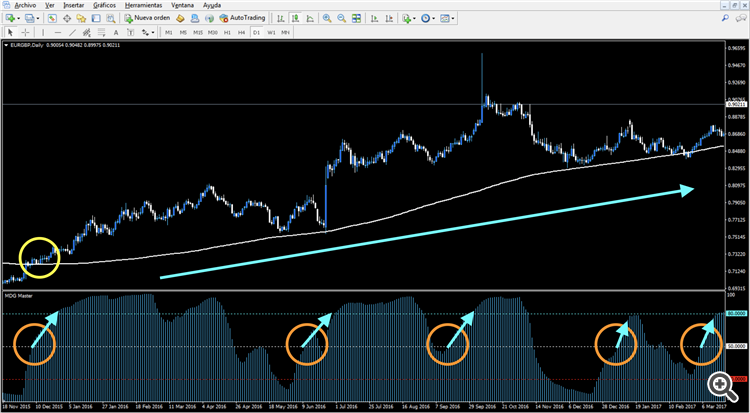Select the crosshair tool
This screenshot has height=413, width=750.
pyautogui.click(x=25, y=32)
